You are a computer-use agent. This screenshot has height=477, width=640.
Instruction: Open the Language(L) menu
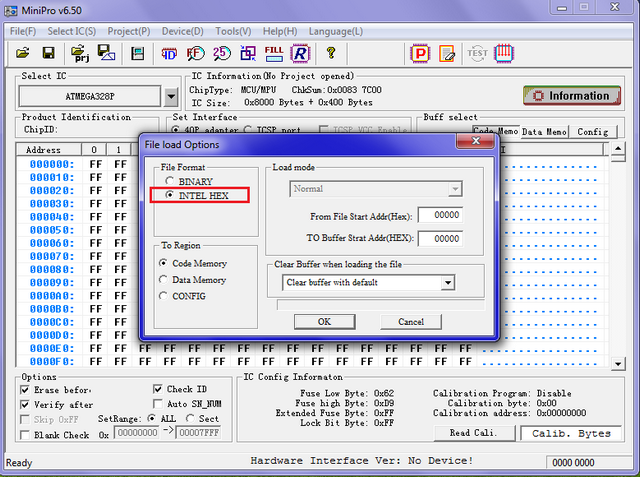point(336,31)
